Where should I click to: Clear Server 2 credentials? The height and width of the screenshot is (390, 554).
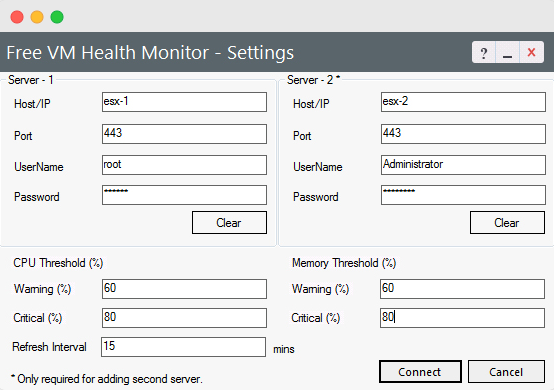pyautogui.click(x=507, y=223)
